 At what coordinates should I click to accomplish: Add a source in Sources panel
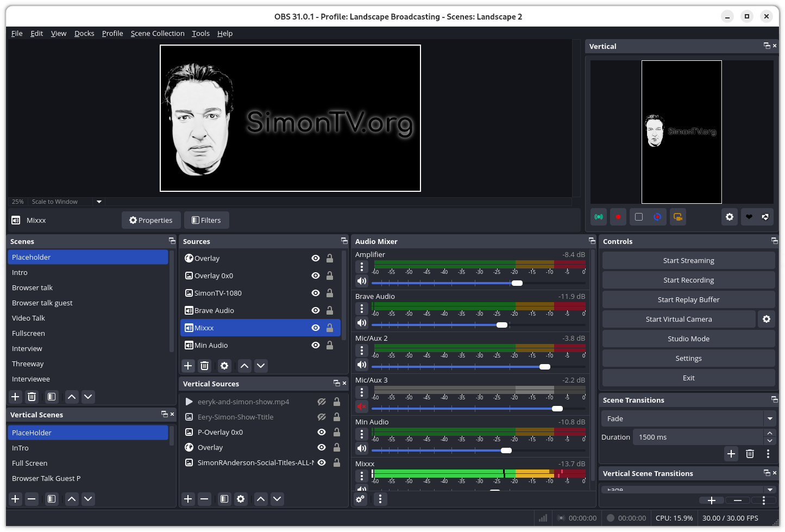(188, 366)
